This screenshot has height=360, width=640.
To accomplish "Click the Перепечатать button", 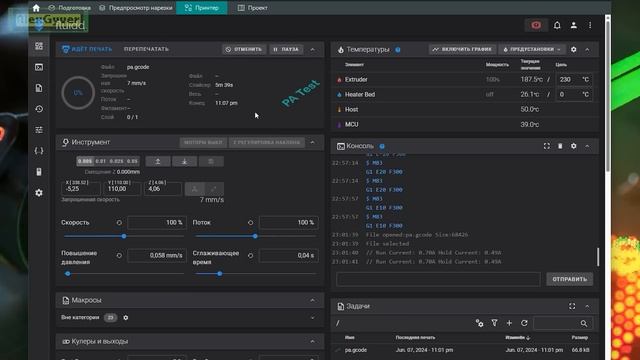I will [146, 49].
